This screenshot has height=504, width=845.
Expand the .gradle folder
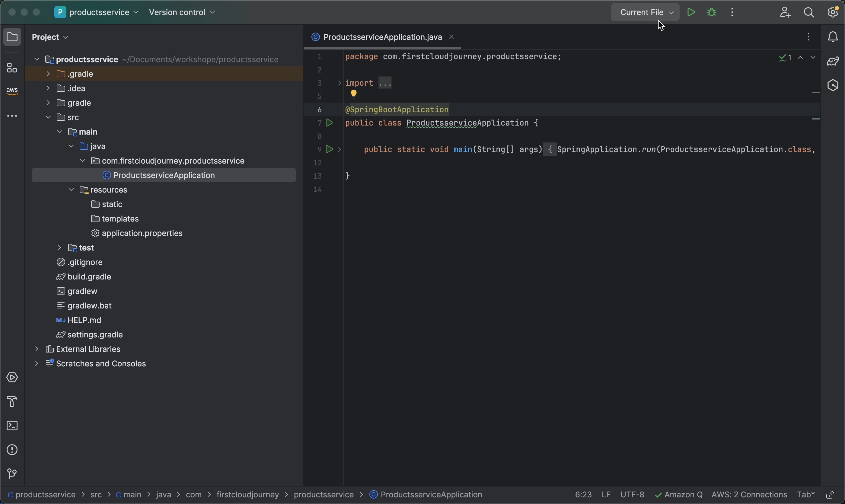tap(48, 74)
